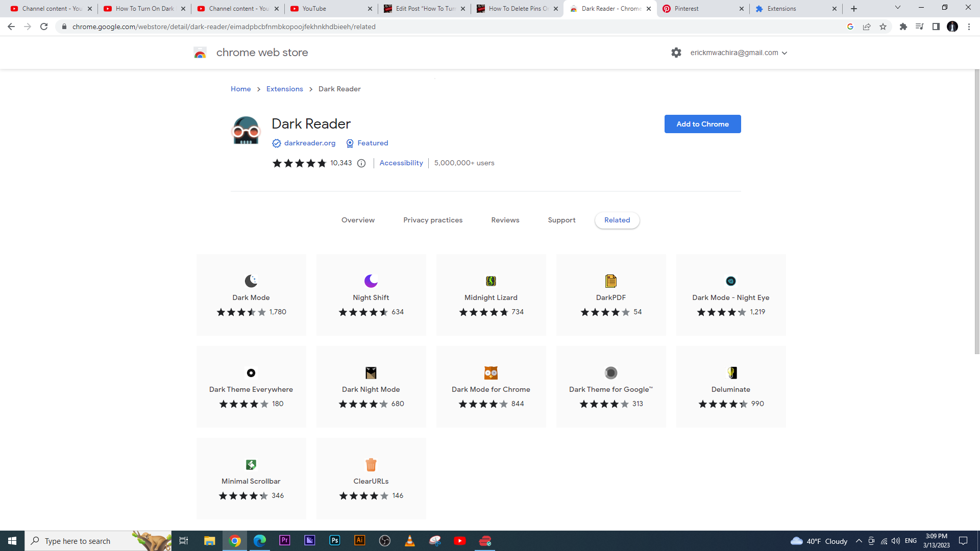
Task: Open the notifications action center
Action: point(963,541)
